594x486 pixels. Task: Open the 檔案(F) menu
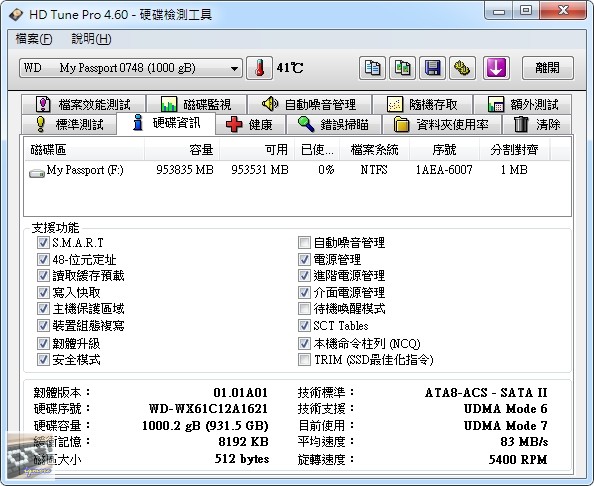34,39
